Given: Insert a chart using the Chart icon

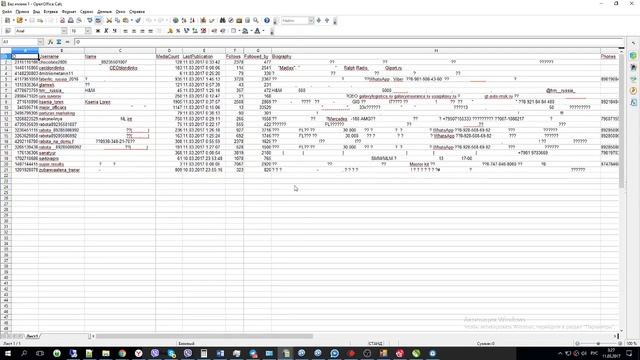Looking at the screenshot, I should [x=203, y=20].
